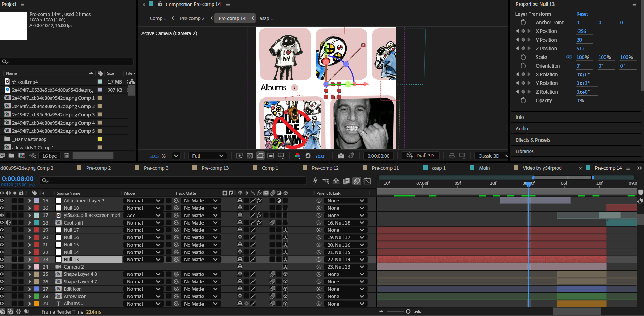Delete selected project items with trash icon
This screenshot has height=316, width=644.
(67, 156)
